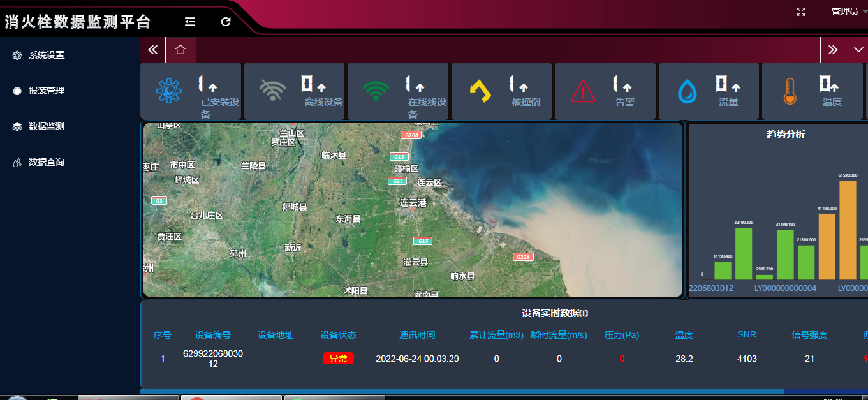Viewport: 868px width, 400px height.
Task: Open the 系统设置 menu item
Action: [x=46, y=55]
